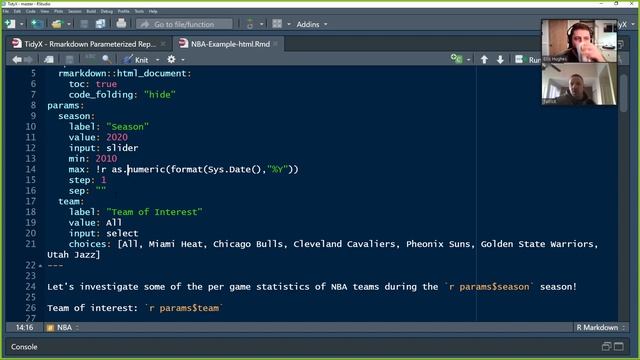Open the File menu
The height and width of the screenshot is (360, 640).
pyautogui.click(x=6, y=11)
